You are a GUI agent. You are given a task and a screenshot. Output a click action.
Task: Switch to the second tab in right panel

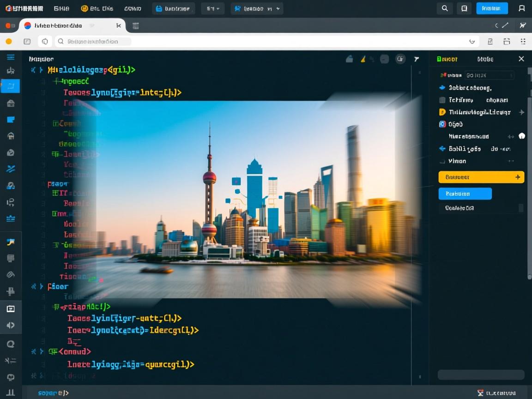pyautogui.click(x=485, y=59)
